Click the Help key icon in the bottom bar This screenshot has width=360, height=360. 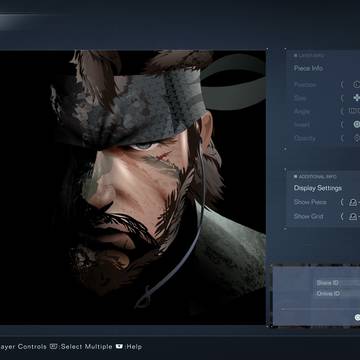[x=119, y=346]
